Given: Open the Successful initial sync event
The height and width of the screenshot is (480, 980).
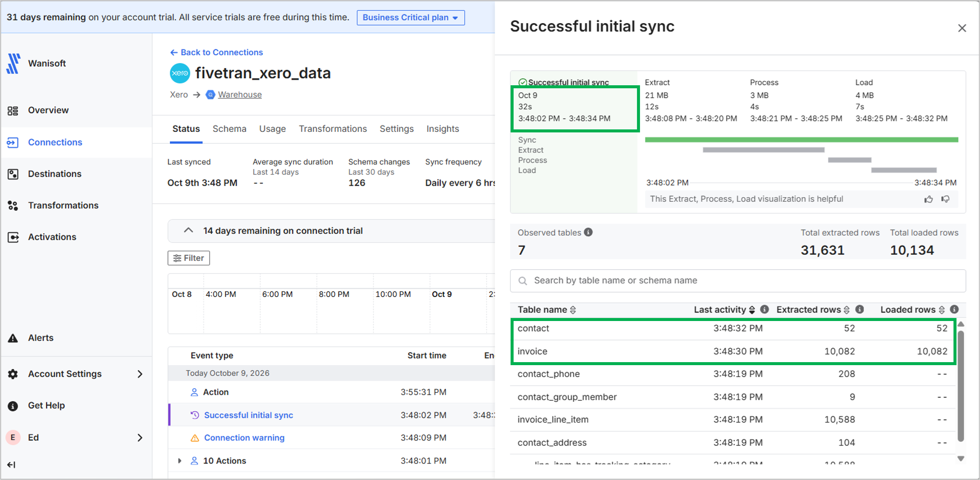Looking at the screenshot, I should click(248, 415).
